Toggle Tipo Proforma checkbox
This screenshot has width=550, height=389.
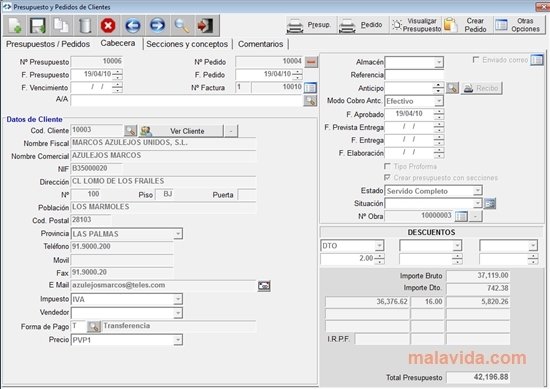[387, 166]
